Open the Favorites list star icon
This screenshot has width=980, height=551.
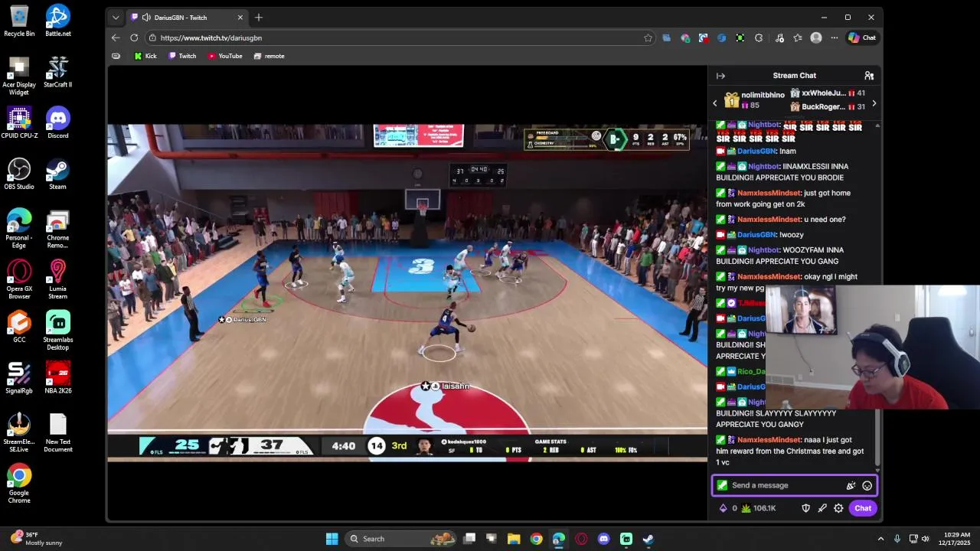798,37
